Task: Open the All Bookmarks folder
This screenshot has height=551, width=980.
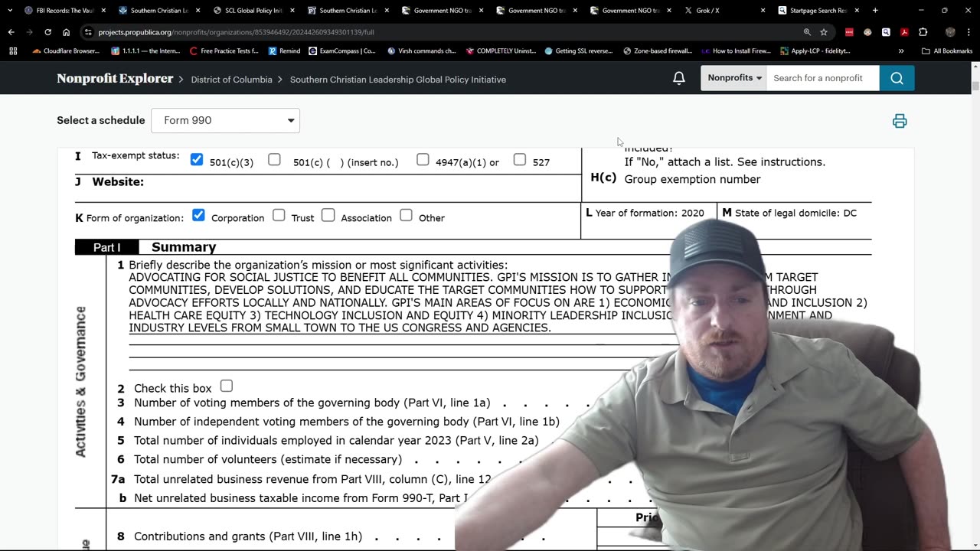Action: click(x=947, y=51)
